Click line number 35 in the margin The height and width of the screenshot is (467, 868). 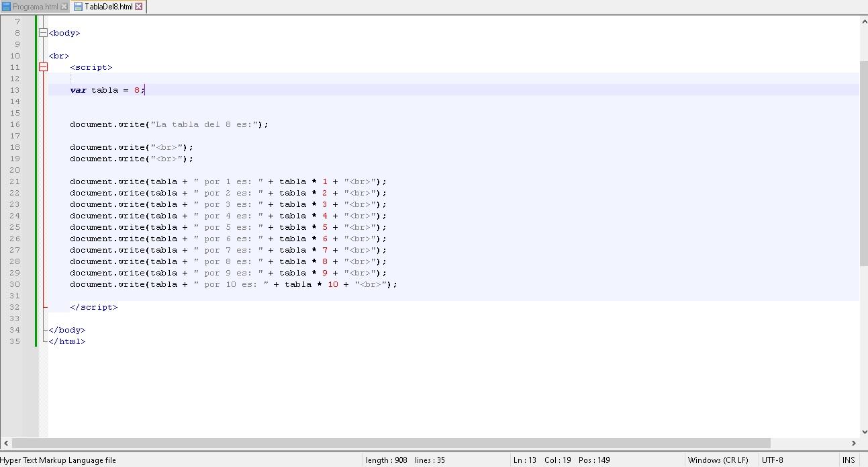(x=15, y=341)
